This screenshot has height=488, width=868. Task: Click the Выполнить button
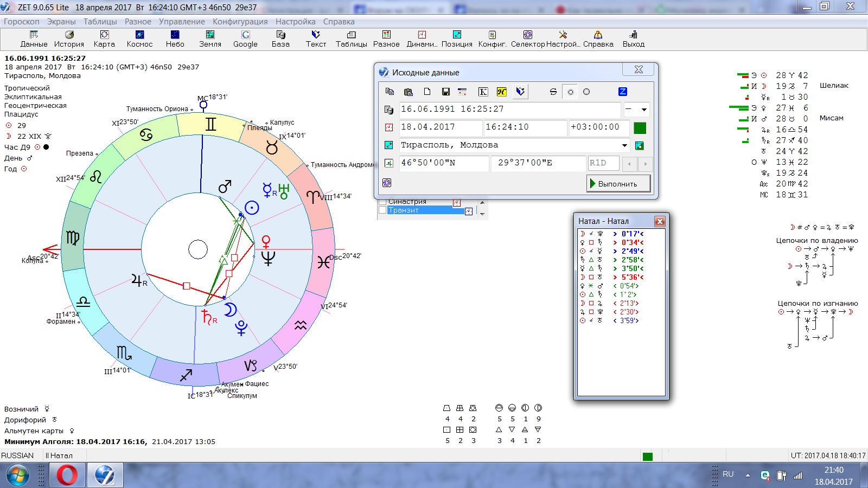pos(619,184)
